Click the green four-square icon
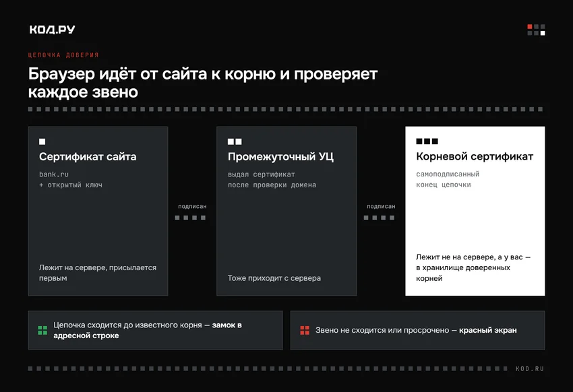The height and width of the screenshot is (392, 573). point(42,330)
